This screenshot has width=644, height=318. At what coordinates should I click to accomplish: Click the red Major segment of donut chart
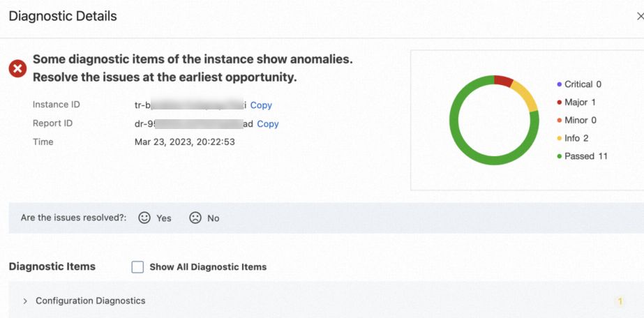click(503, 80)
